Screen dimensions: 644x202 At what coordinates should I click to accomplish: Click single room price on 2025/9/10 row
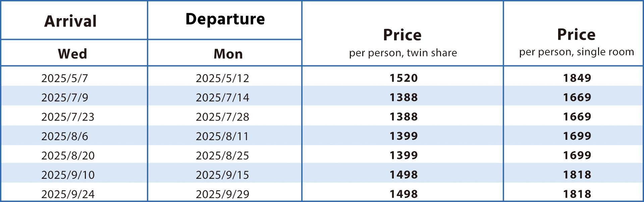click(577, 175)
